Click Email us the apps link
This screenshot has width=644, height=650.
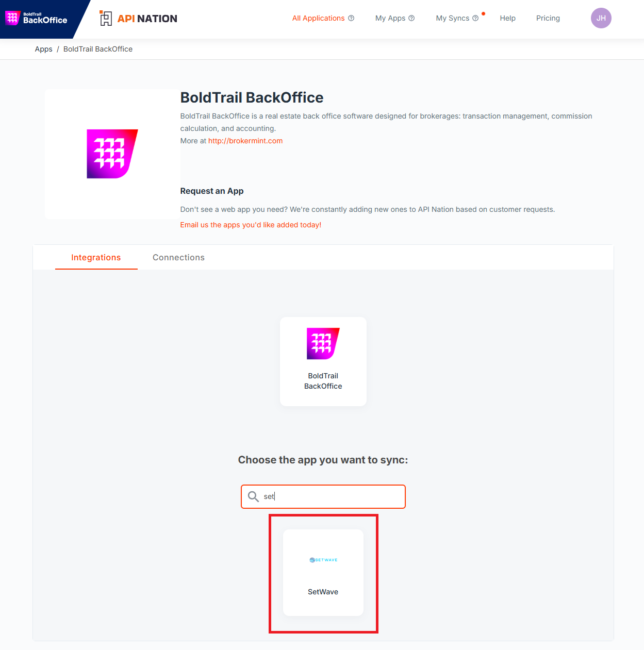(x=251, y=225)
